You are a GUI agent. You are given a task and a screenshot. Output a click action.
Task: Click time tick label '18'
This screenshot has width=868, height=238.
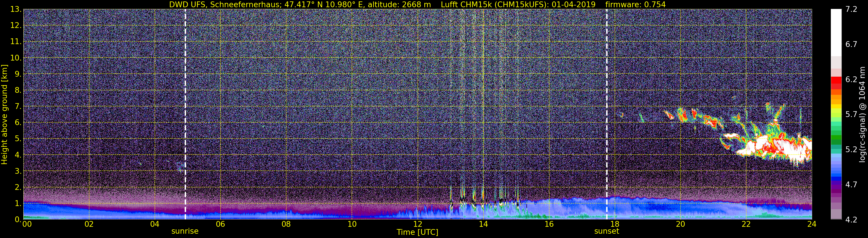[x=614, y=224]
